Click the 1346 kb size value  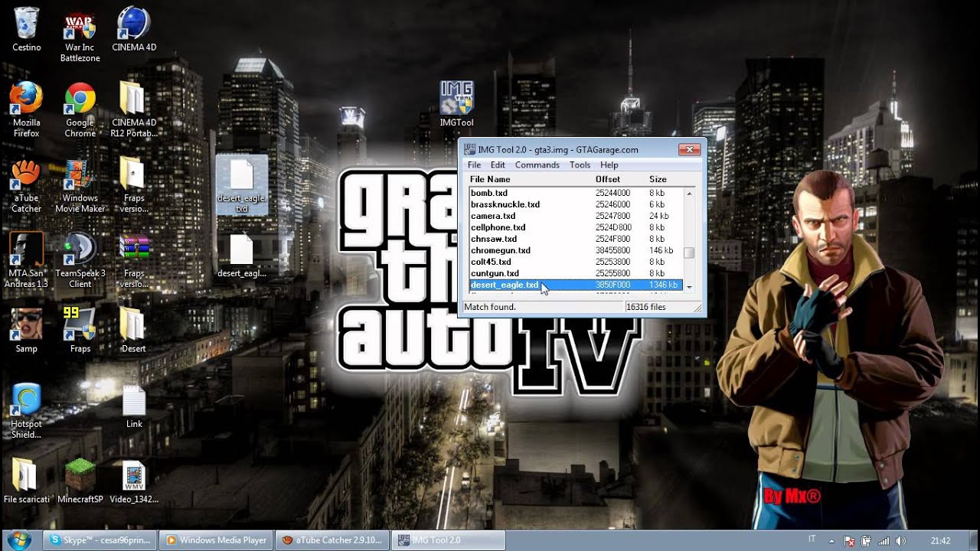[x=663, y=285]
